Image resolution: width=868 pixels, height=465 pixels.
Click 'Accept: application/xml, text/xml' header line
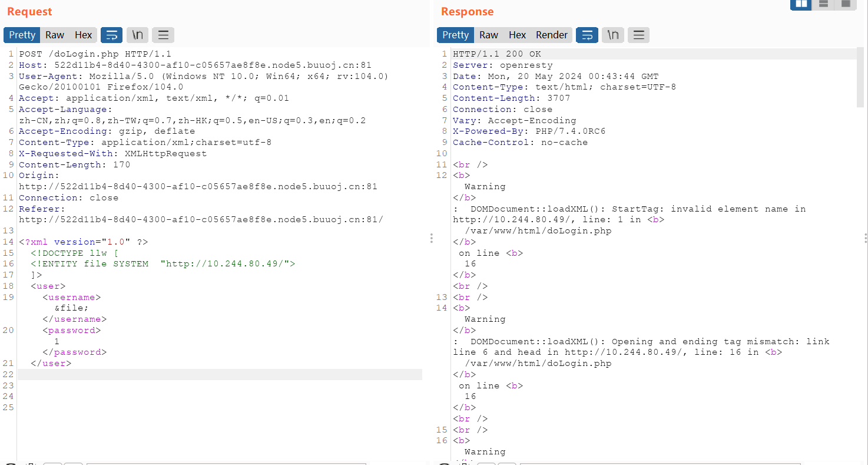tap(154, 98)
